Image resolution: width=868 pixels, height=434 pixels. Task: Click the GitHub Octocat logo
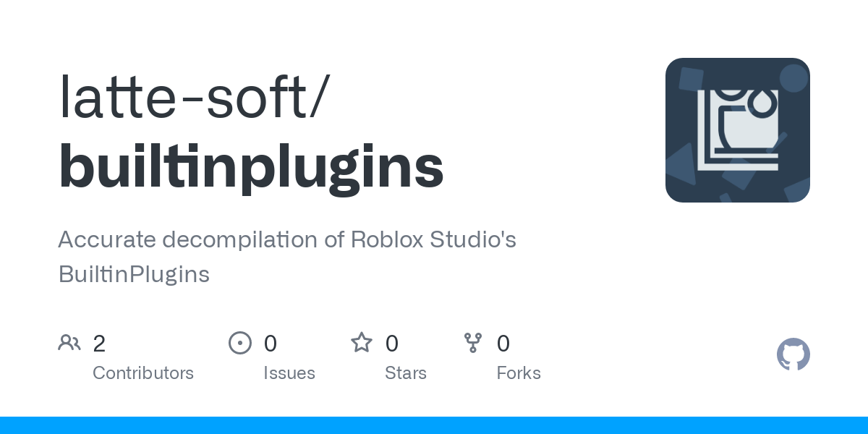point(793,354)
